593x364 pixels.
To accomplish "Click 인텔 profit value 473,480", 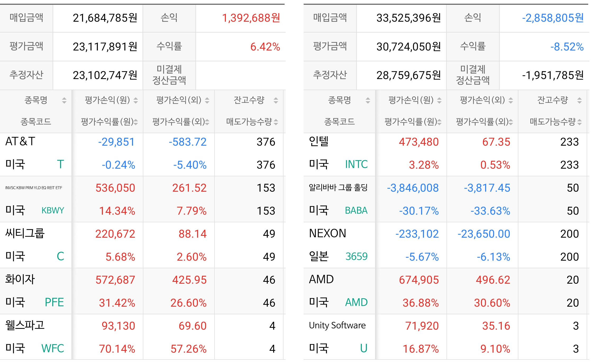I will (x=419, y=142).
